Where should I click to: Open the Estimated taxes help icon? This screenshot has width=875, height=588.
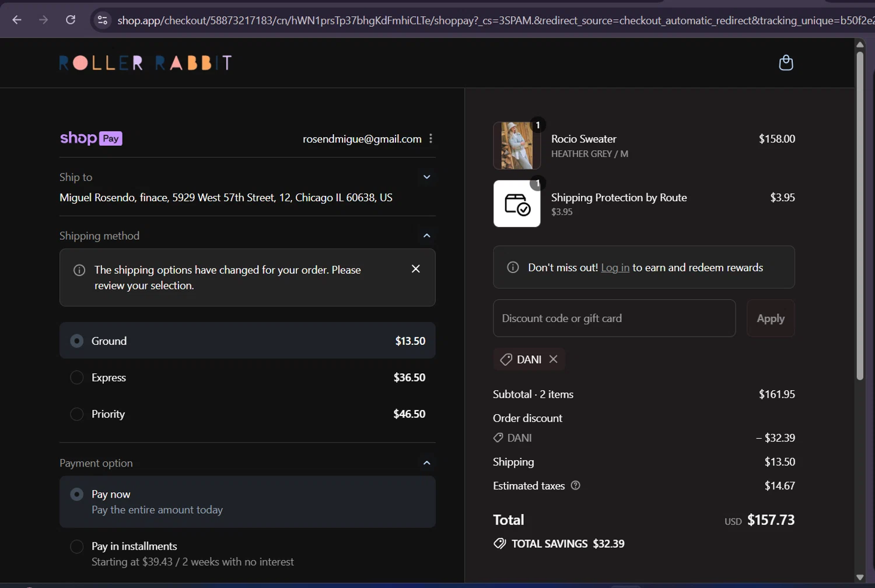coord(575,485)
